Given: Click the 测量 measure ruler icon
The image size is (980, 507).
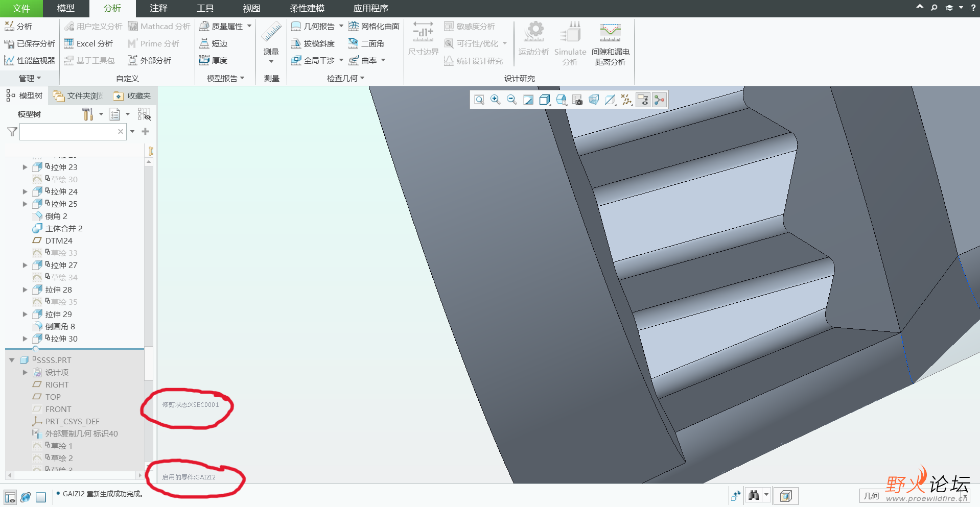Looking at the screenshot, I should tap(271, 32).
